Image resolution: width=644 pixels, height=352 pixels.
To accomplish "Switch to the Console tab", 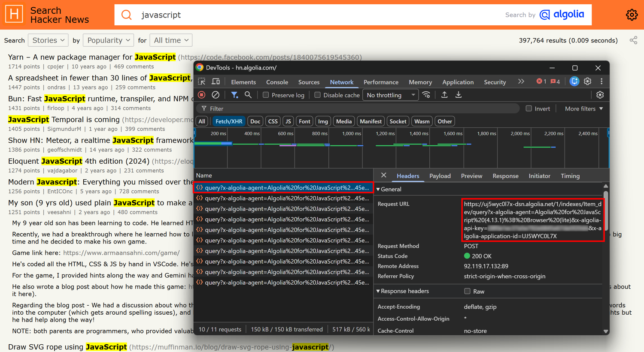I will (x=277, y=82).
